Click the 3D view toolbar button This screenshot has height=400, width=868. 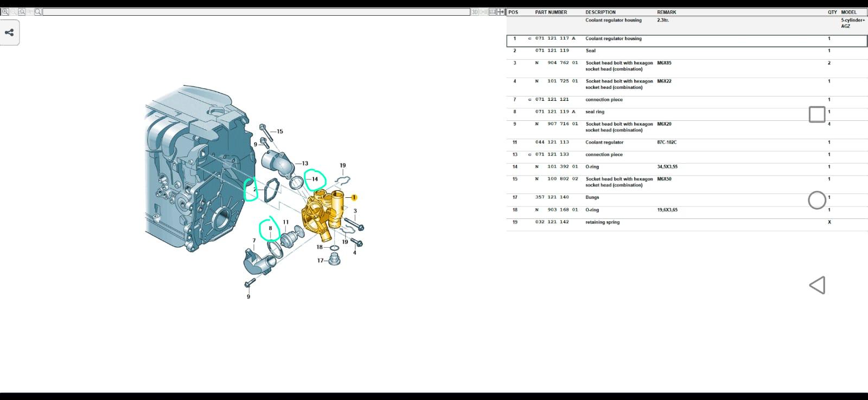pyautogui.click(x=475, y=12)
